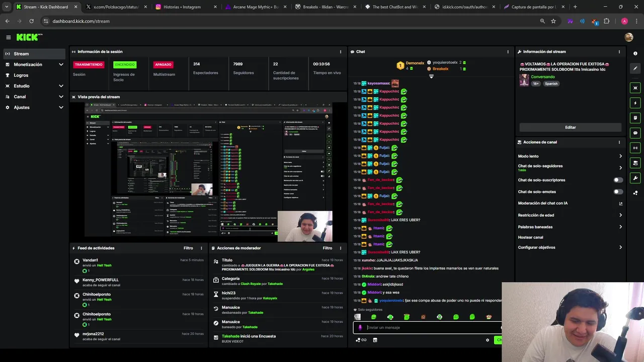Viewport: 644px width, 362px height.
Task: Select Stream in left sidebar
Action: click(34, 54)
